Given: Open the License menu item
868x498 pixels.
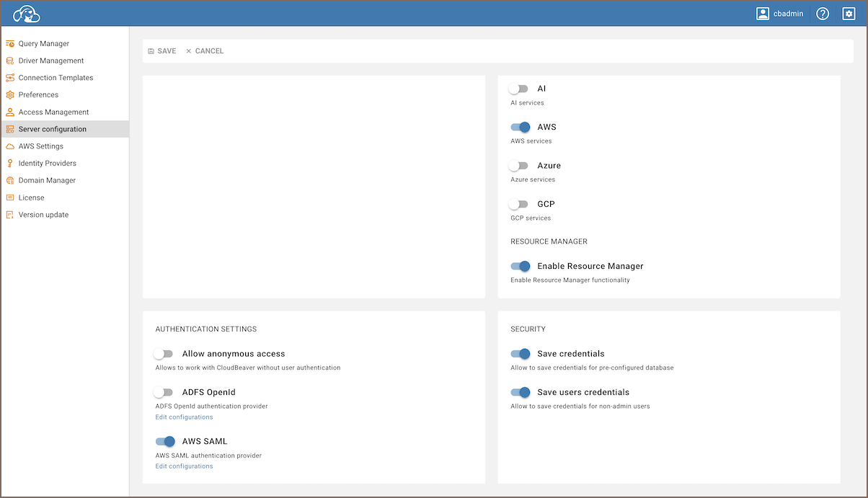Looking at the screenshot, I should (31, 197).
